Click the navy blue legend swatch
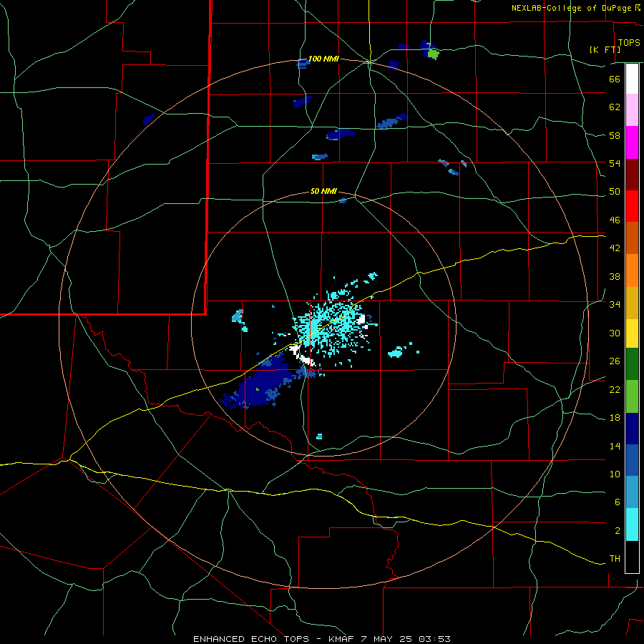The image size is (644, 644). pyautogui.click(x=632, y=429)
